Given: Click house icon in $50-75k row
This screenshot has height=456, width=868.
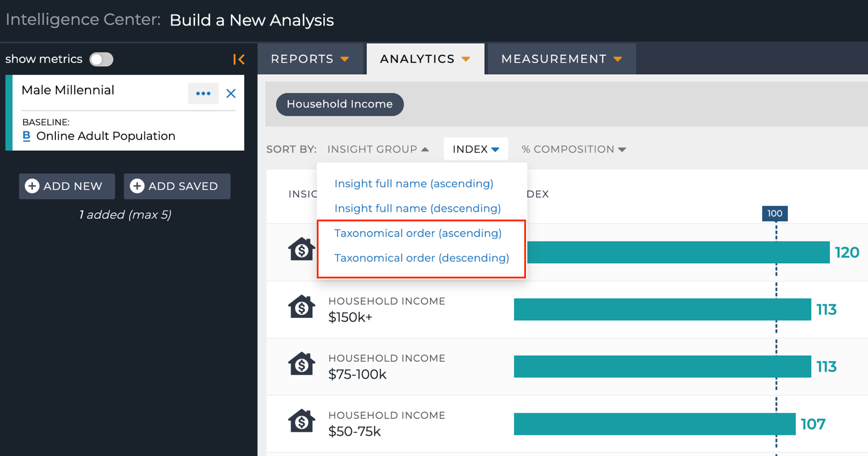Looking at the screenshot, I should click(x=301, y=421).
